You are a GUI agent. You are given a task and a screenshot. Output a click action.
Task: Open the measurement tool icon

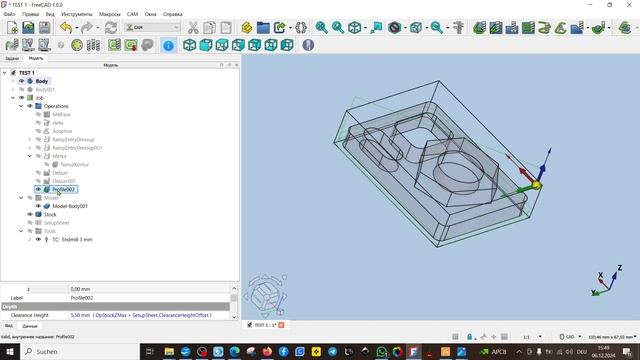(x=458, y=28)
